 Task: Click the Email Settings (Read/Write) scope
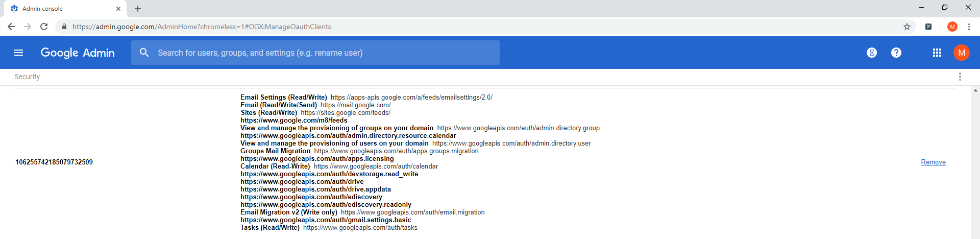[x=284, y=98]
